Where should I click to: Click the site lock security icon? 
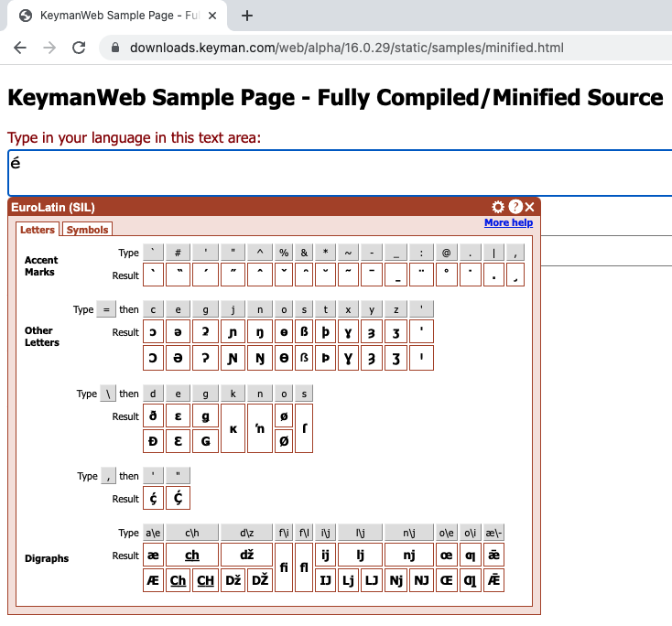pyautogui.click(x=114, y=48)
